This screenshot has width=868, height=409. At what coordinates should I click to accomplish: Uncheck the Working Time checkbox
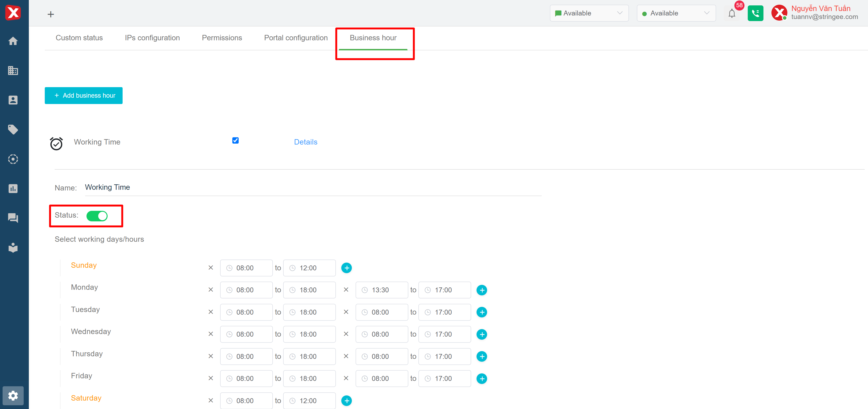coord(235,141)
